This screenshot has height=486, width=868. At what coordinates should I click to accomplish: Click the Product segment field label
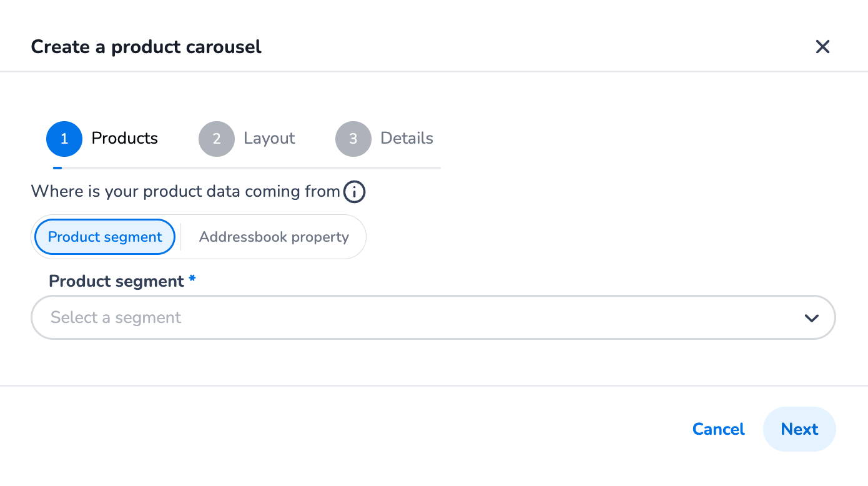[116, 281]
